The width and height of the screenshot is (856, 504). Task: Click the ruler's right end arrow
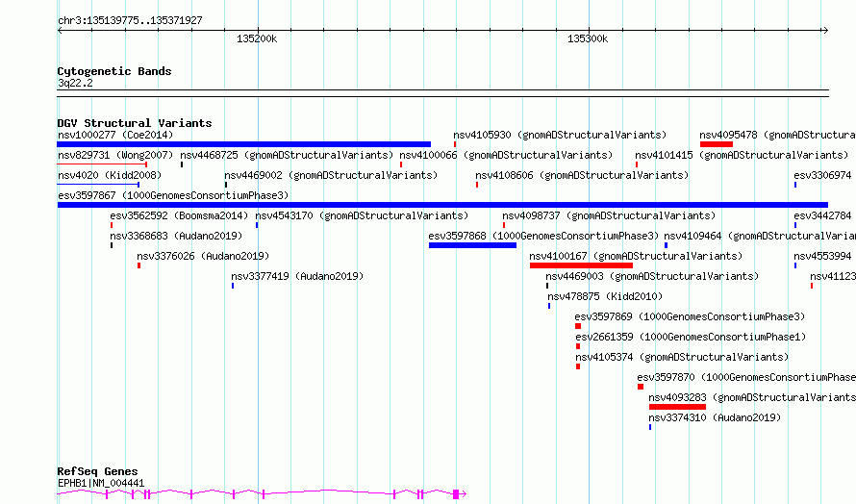[825, 30]
